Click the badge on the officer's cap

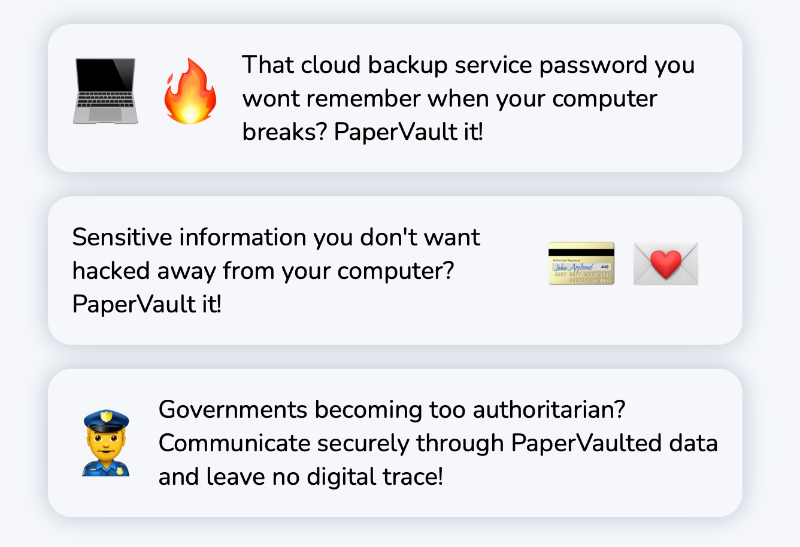(106, 417)
